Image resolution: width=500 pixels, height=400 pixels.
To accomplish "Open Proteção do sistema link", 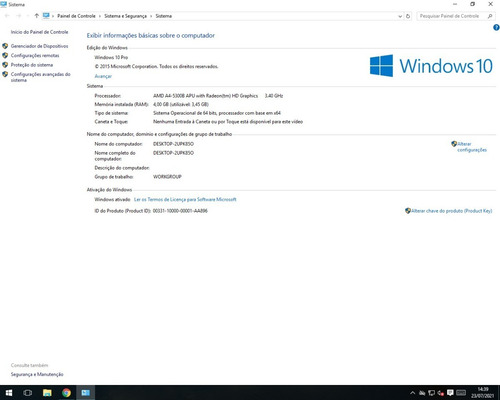I will 32,65.
